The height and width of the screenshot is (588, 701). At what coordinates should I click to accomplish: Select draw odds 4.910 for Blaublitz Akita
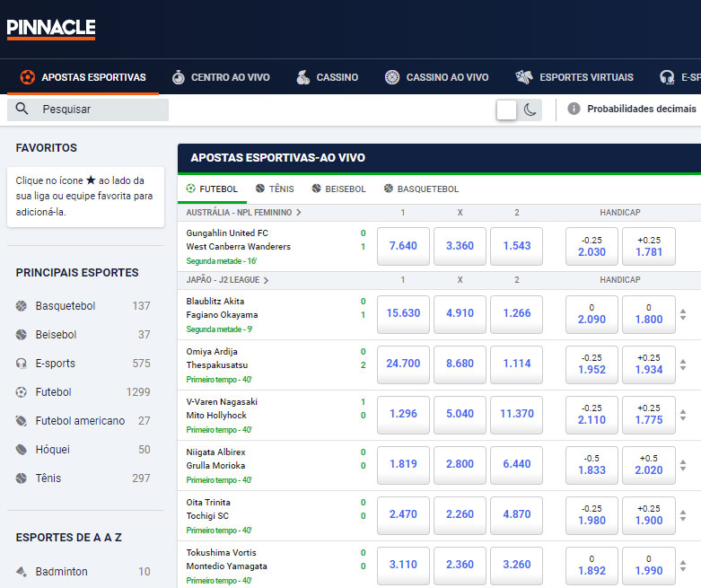click(460, 314)
